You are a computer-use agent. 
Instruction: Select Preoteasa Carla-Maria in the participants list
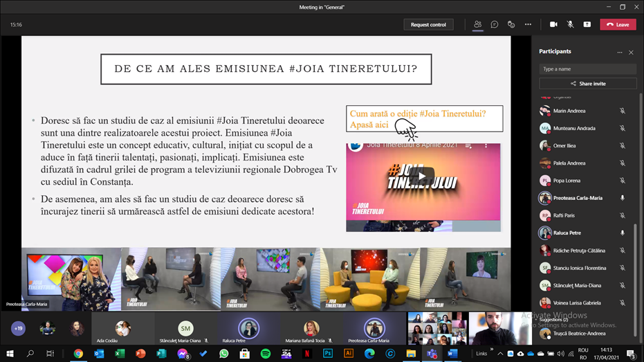[x=577, y=198]
